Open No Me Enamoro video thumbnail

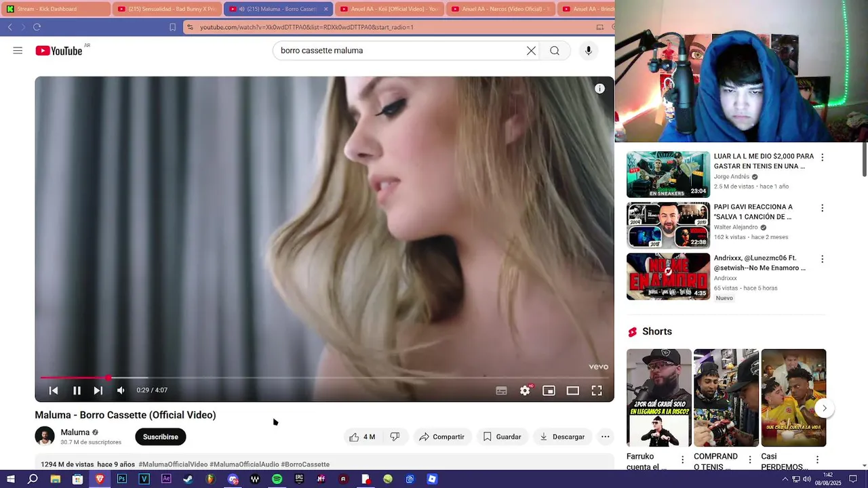tap(668, 277)
